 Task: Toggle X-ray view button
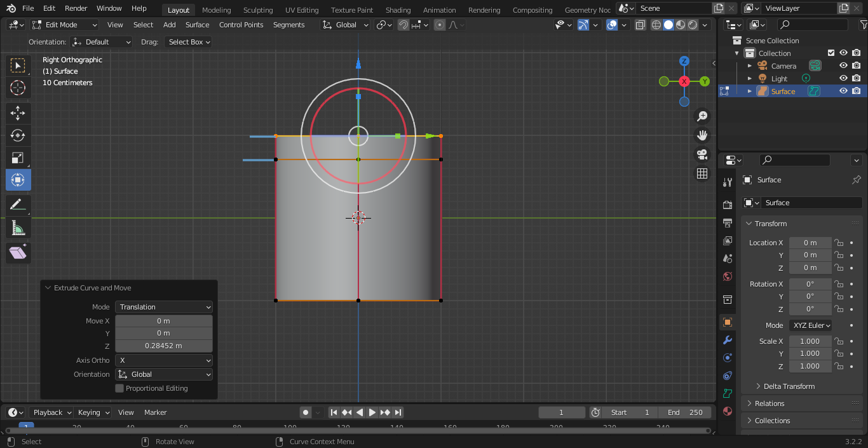click(x=640, y=25)
